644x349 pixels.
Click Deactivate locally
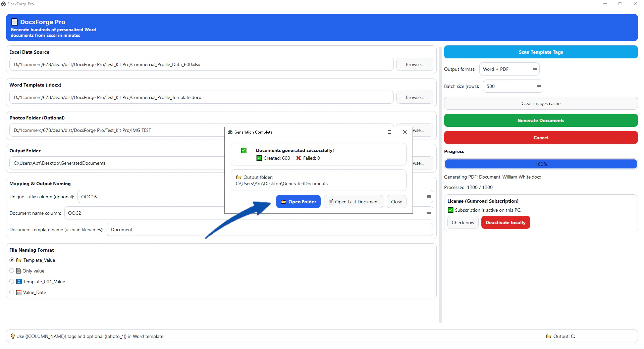point(505,222)
